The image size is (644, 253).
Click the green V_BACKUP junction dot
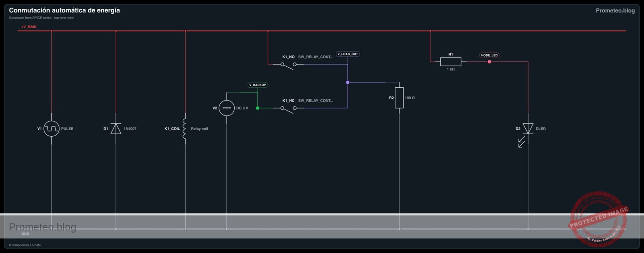[258, 108]
